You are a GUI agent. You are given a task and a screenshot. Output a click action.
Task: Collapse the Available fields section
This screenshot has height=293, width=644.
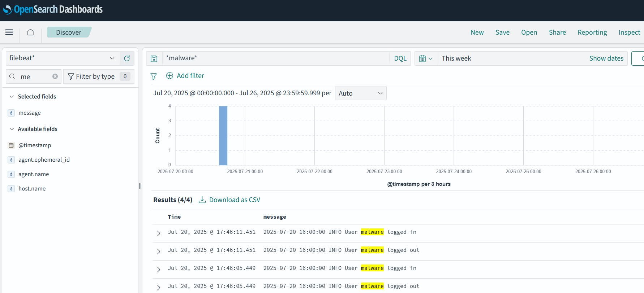tap(12, 129)
